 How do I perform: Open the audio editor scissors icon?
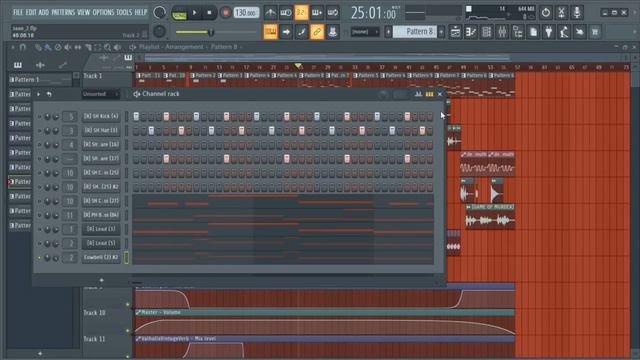562,13
